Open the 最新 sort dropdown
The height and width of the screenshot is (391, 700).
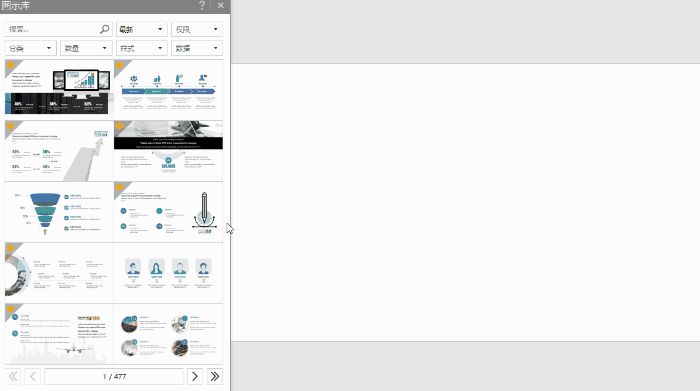coord(142,29)
